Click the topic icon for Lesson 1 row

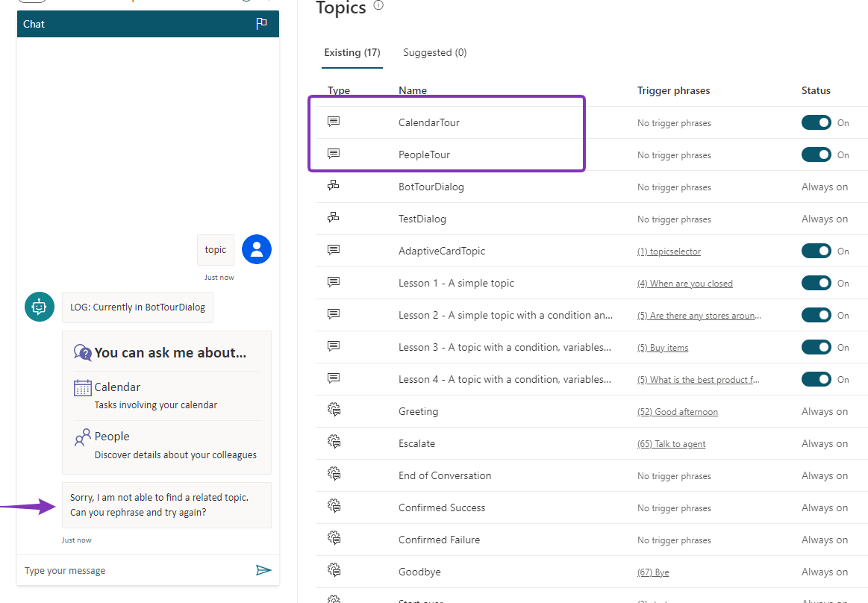click(x=334, y=282)
